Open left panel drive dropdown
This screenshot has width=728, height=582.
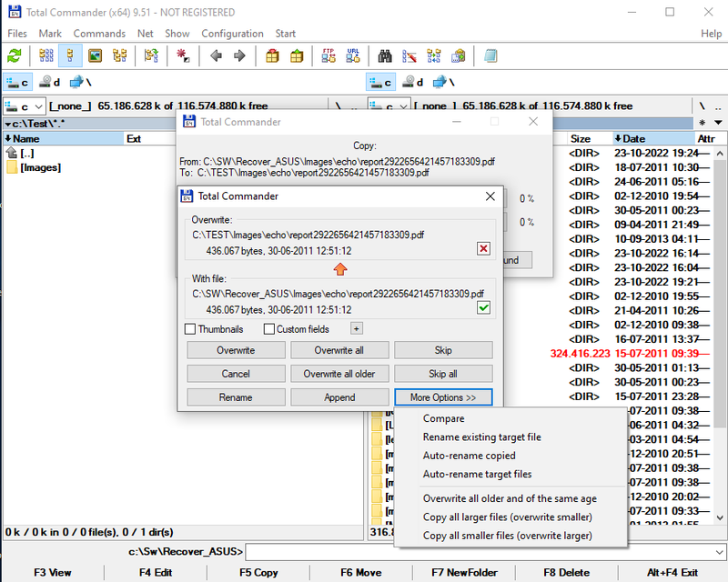click(25, 106)
